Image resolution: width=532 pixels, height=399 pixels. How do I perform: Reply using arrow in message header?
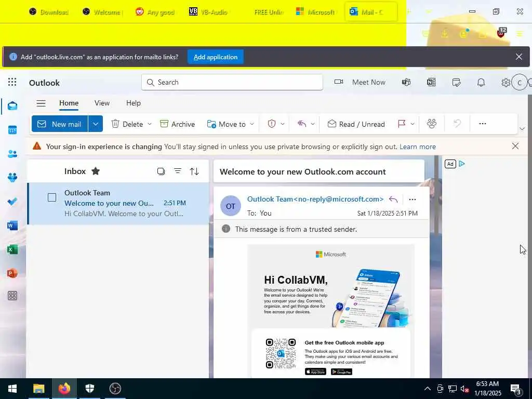click(x=393, y=199)
